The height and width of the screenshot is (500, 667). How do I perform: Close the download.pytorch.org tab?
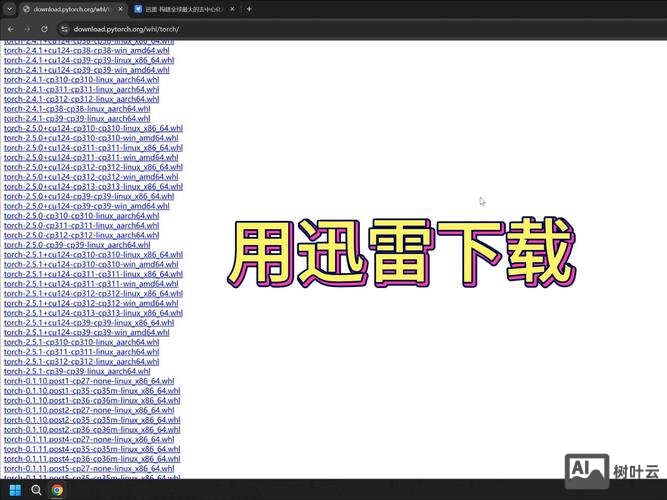120,9
